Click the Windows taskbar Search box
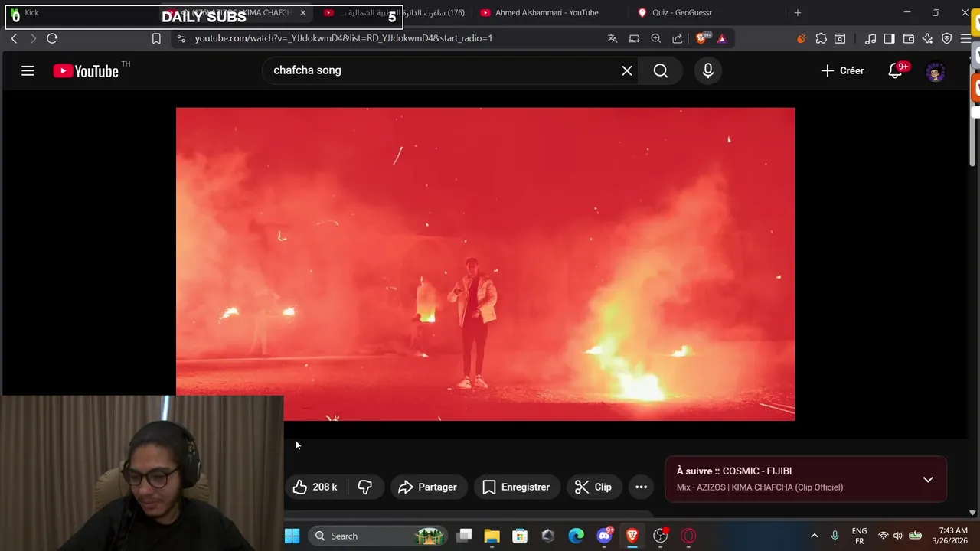Viewport: 980px width, 551px height. pyautogui.click(x=379, y=536)
